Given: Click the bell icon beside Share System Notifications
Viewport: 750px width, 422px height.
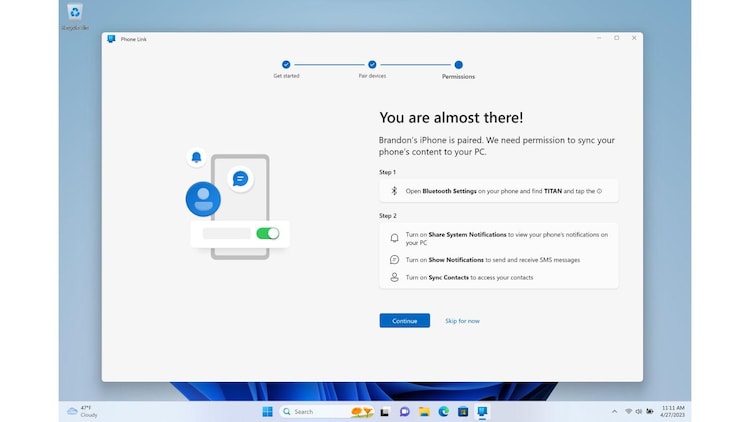Looking at the screenshot, I should 394,238.
